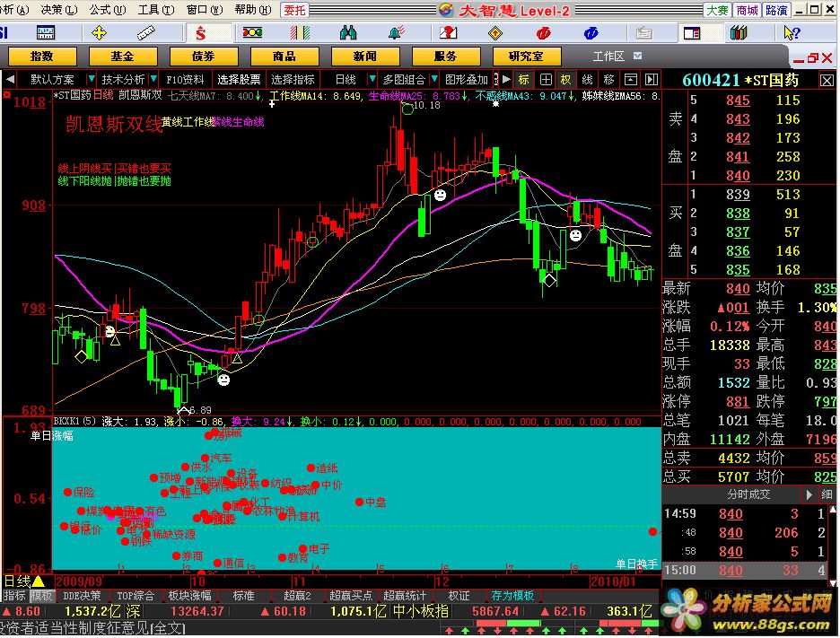
Task: Toggle the 线 line drawing button
Action: pyautogui.click(x=587, y=80)
